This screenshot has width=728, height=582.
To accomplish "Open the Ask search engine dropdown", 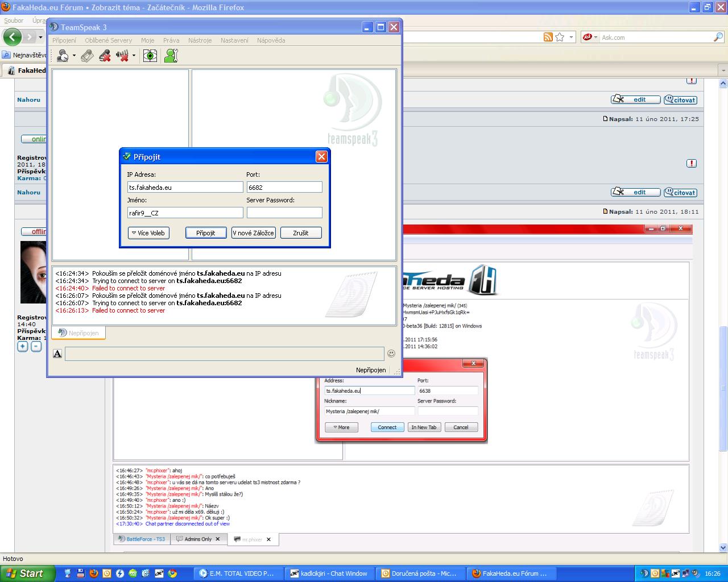I will tap(590, 37).
